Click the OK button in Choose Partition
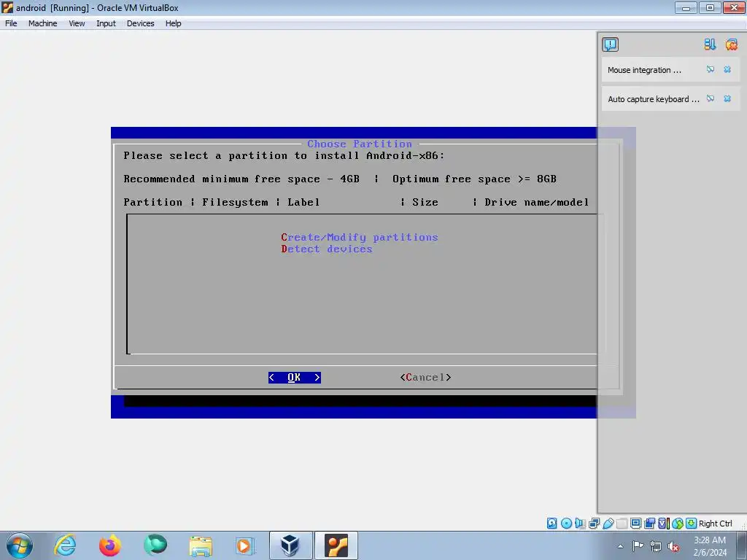 point(295,377)
